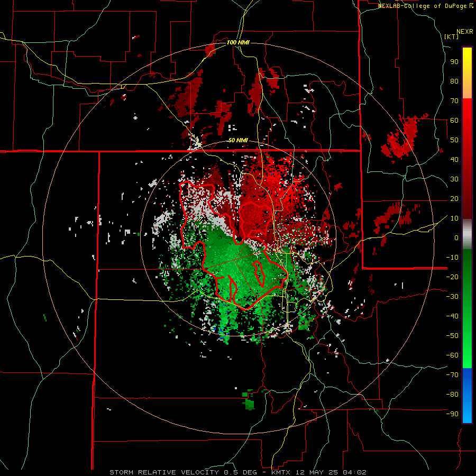Click the positive 10 scale value
Image resolution: width=476 pixels, height=476 pixels.
(454, 218)
